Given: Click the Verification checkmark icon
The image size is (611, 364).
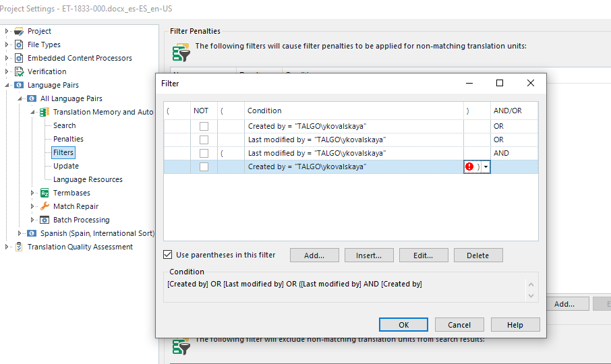Looking at the screenshot, I should click(19, 71).
